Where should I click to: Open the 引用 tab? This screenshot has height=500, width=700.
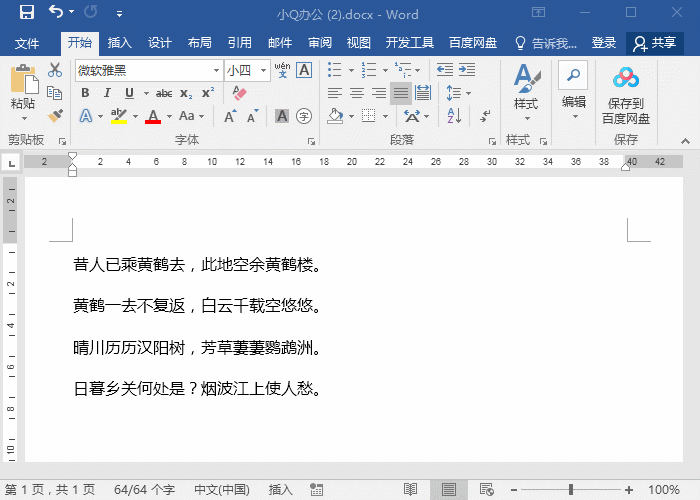pos(240,43)
